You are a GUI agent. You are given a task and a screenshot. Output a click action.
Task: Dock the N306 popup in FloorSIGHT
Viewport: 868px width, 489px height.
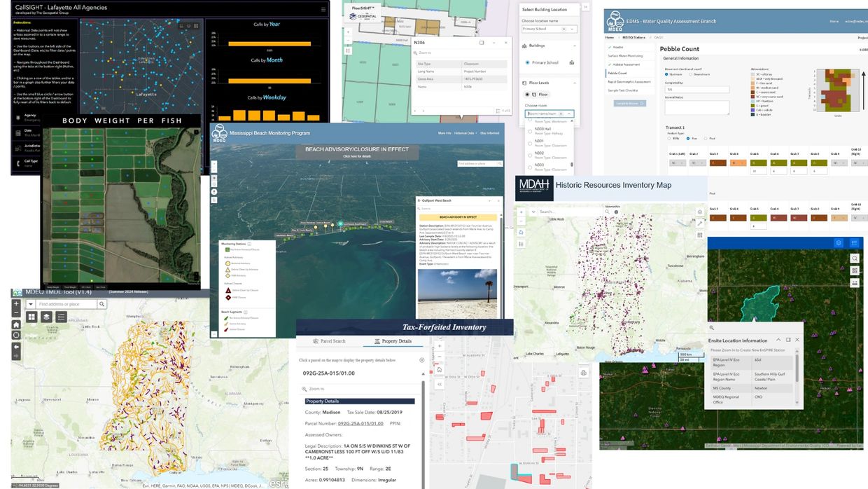click(482, 43)
